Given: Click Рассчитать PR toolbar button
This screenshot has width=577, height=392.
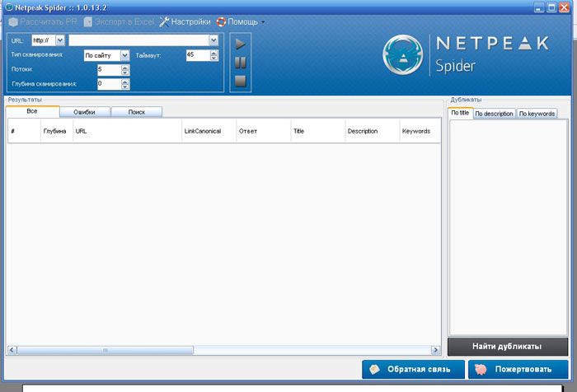Looking at the screenshot, I should (41, 21).
